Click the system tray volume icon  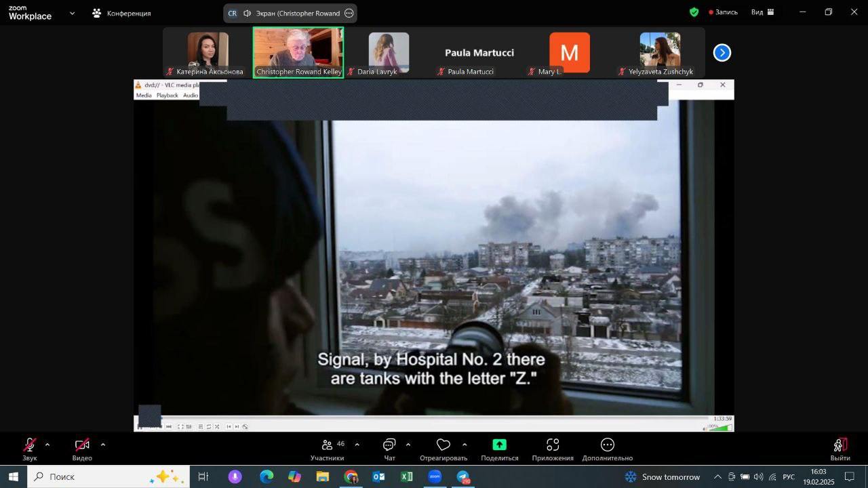[758, 476]
